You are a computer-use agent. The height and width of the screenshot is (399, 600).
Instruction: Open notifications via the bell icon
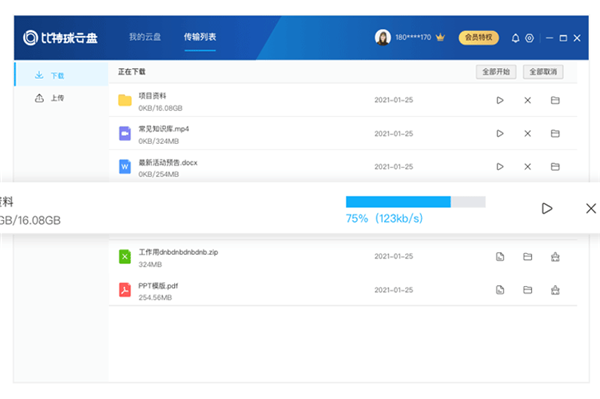click(515, 38)
